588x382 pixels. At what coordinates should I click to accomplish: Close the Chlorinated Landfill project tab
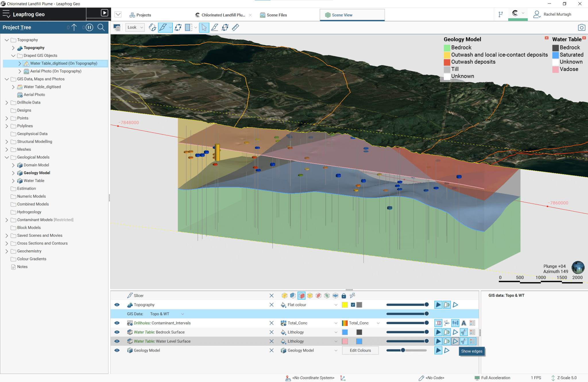pyautogui.click(x=250, y=15)
